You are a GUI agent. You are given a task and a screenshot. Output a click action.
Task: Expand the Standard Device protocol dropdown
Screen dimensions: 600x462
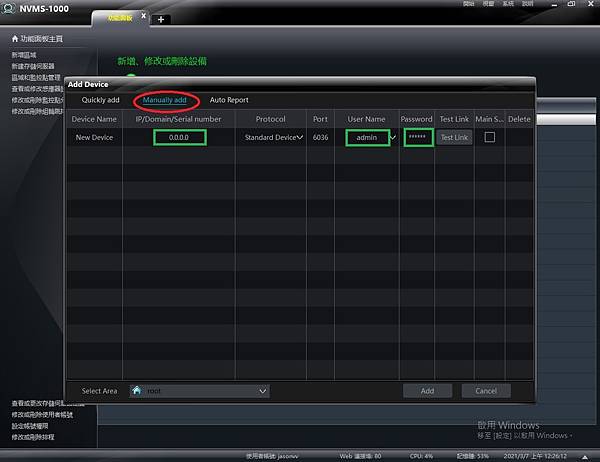300,137
